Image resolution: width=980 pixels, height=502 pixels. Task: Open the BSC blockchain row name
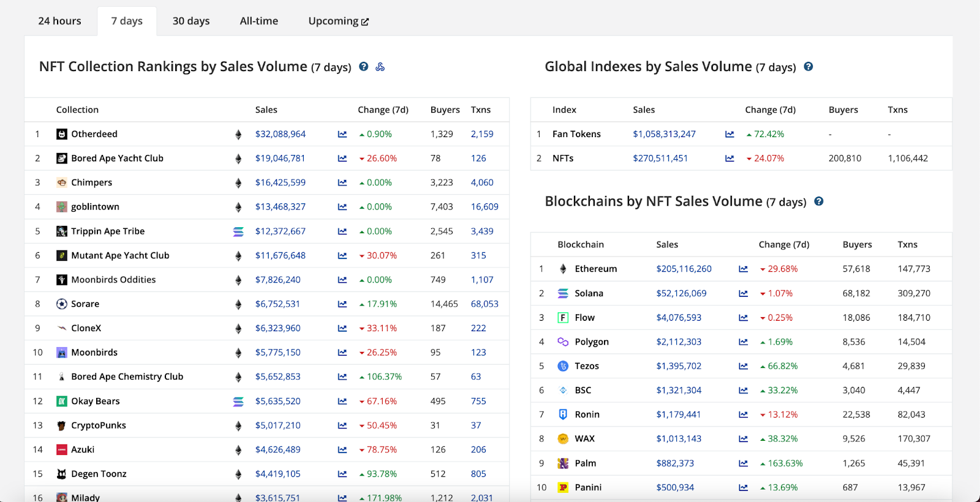click(583, 390)
